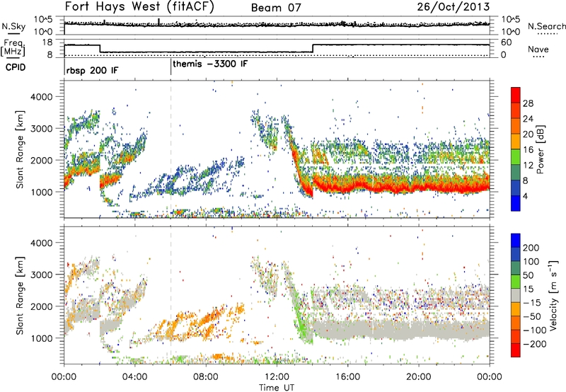Click the '1000' tick of the velocity panel

[x=42, y=338]
